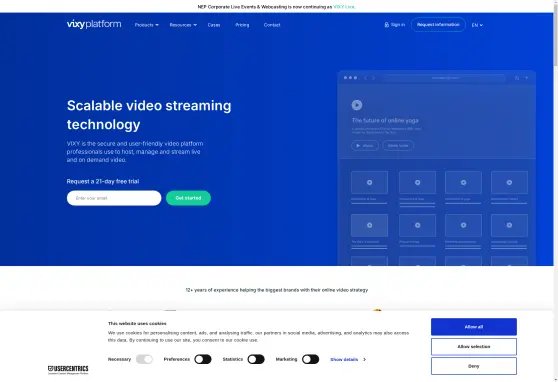Toggle the Preferences cookie switch
This screenshot has width=558, height=382.
click(x=203, y=359)
